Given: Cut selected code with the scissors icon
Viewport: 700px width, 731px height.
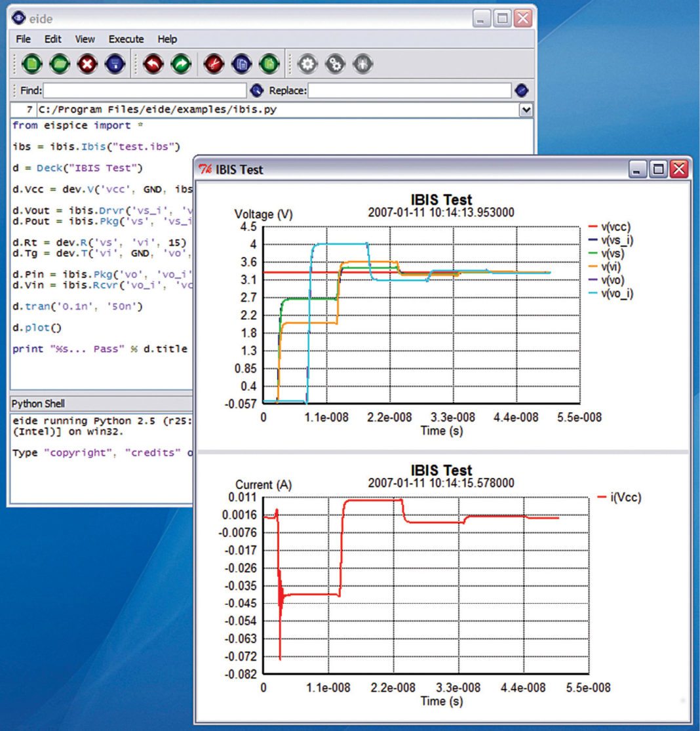Looking at the screenshot, I should (x=214, y=64).
